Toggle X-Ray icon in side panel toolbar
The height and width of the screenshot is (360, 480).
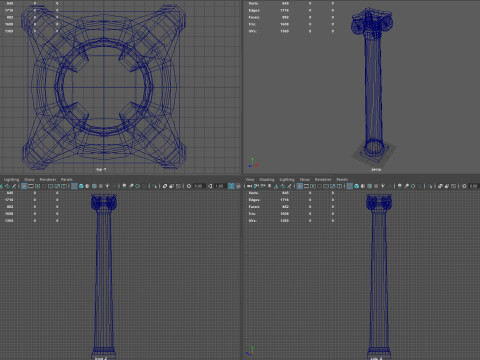click(x=440, y=186)
